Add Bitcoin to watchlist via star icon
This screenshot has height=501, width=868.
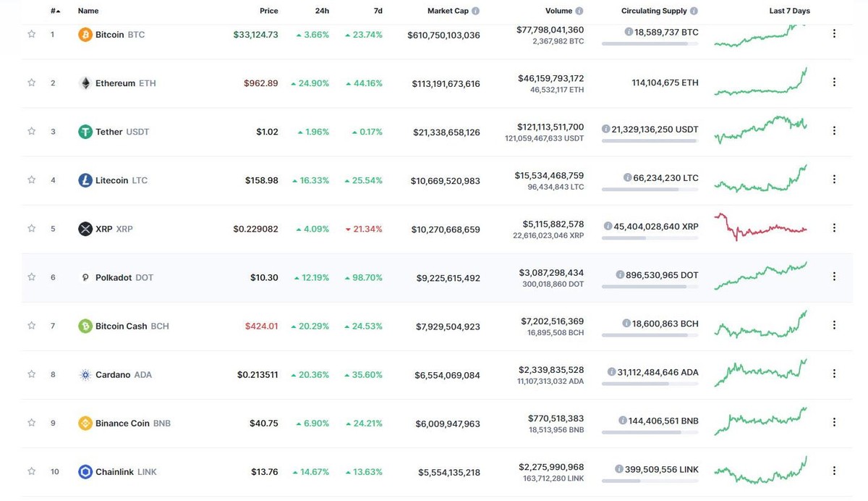(31, 34)
